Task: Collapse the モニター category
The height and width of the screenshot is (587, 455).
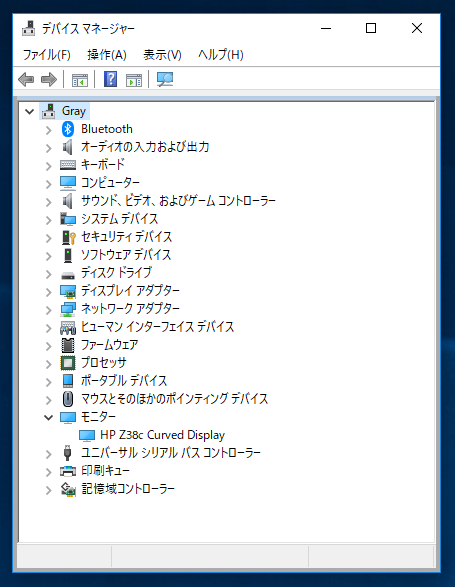Action: tap(48, 417)
